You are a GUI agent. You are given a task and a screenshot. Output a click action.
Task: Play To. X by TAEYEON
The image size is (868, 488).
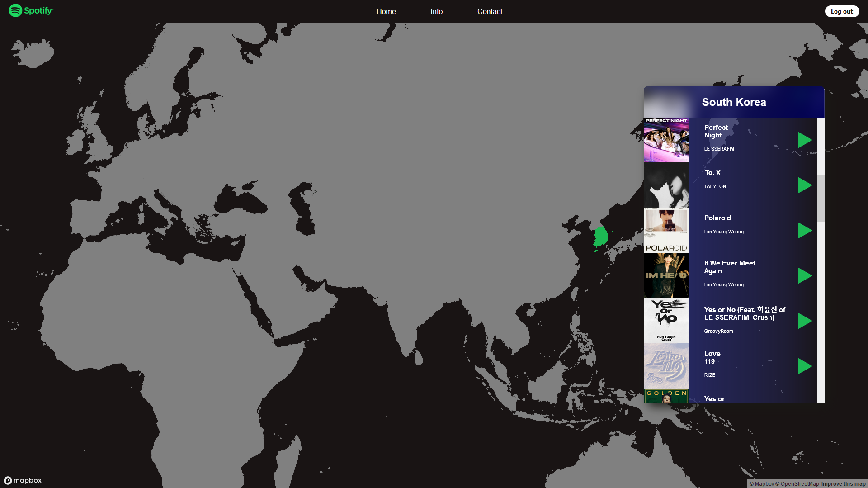click(x=804, y=185)
